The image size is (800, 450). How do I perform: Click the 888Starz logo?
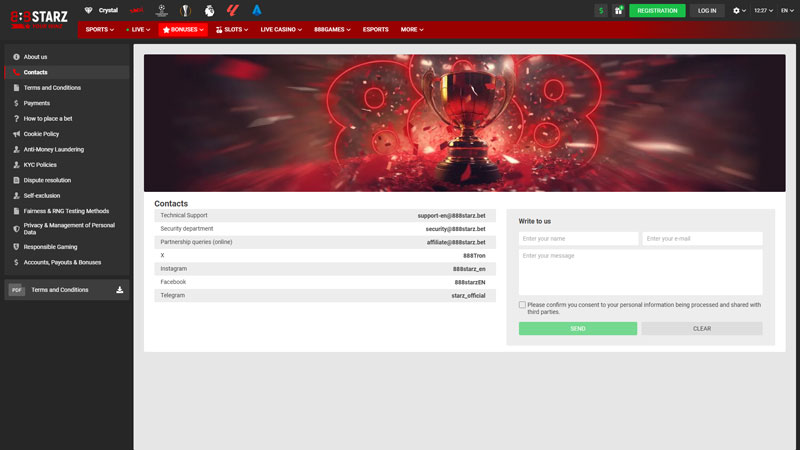click(x=39, y=16)
